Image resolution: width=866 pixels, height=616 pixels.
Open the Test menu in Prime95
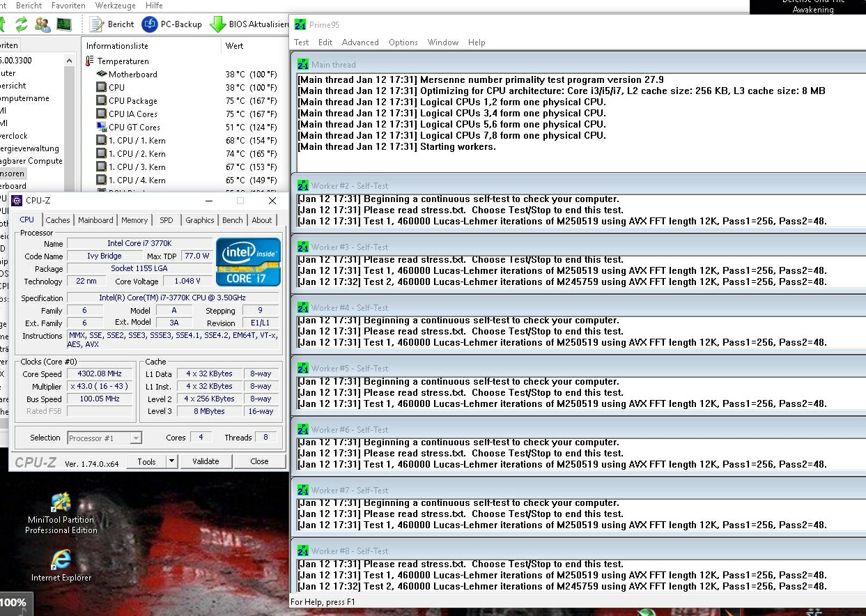pos(302,43)
